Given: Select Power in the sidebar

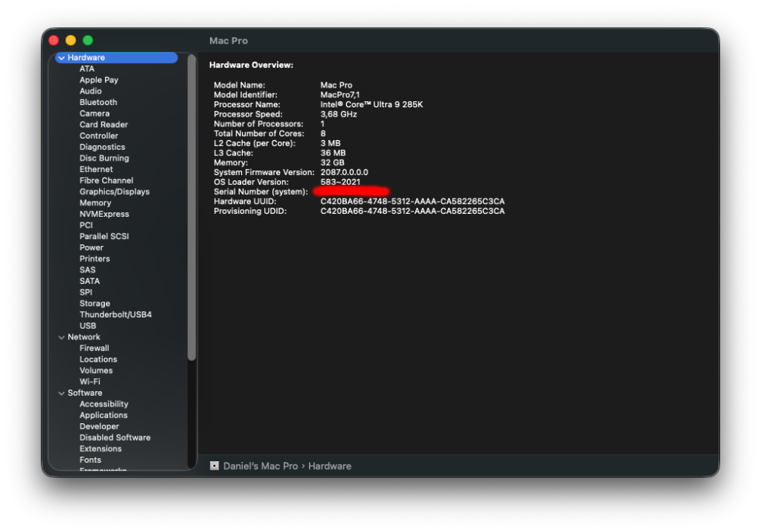Looking at the screenshot, I should pos(92,247).
